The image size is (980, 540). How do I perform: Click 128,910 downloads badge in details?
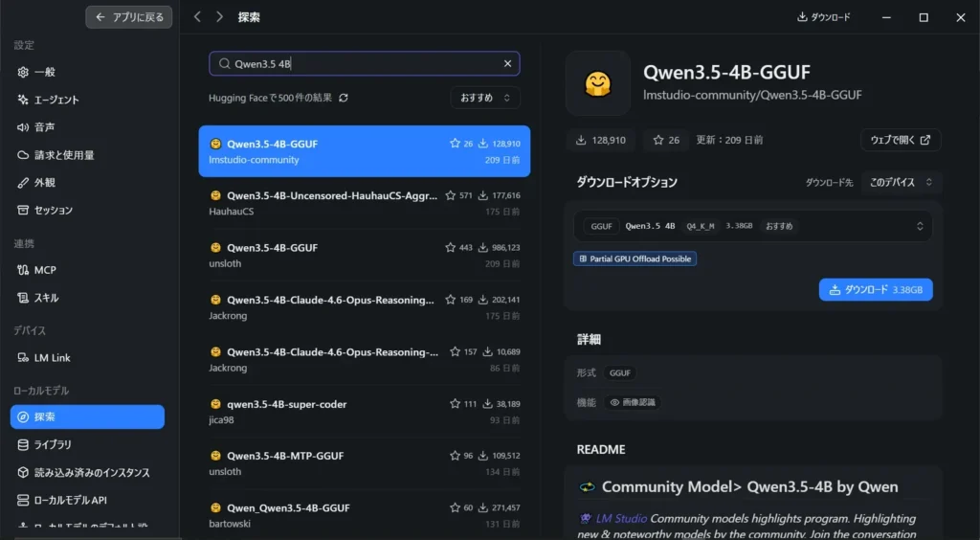tap(600, 140)
